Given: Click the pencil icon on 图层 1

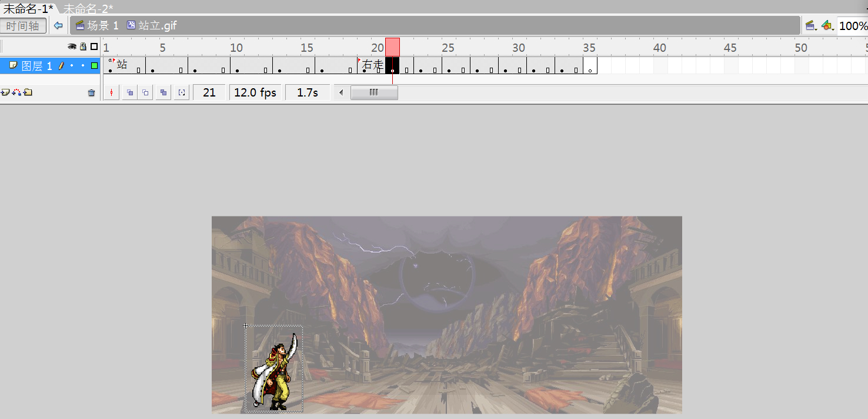Looking at the screenshot, I should [61, 66].
